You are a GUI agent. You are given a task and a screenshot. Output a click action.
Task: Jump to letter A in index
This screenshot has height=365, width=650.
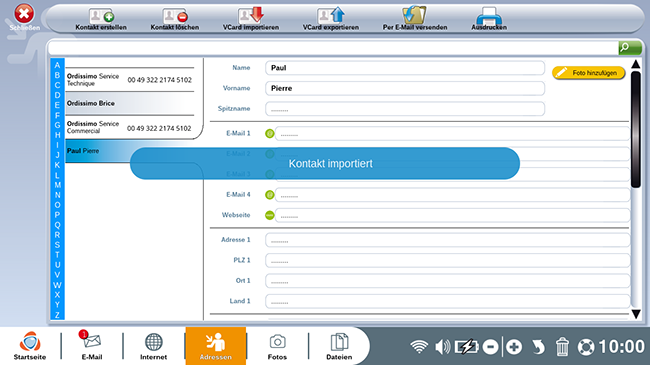[x=57, y=65]
